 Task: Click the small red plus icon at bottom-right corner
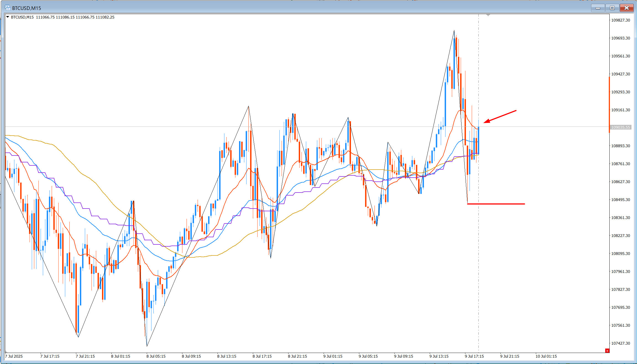click(607, 351)
